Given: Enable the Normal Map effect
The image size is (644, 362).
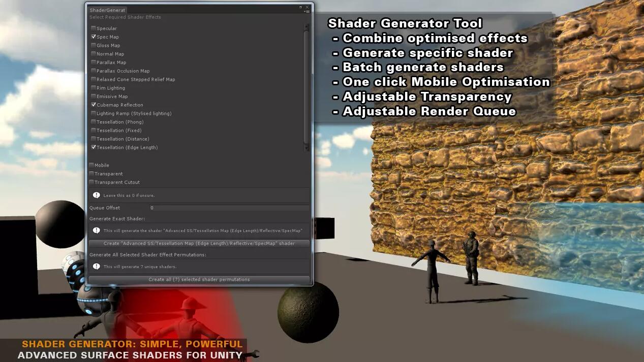Looking at the screenshot, I should 94,54.
